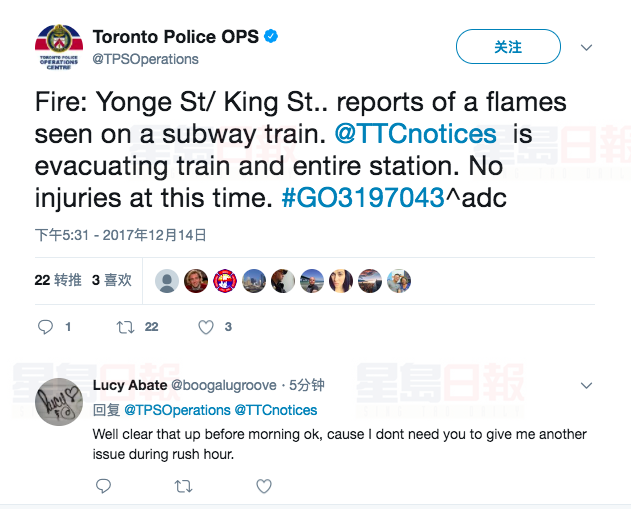Open Lucy Abate's avatar image
The height and width of the screenshot is (509, 631).
point(59,401)
